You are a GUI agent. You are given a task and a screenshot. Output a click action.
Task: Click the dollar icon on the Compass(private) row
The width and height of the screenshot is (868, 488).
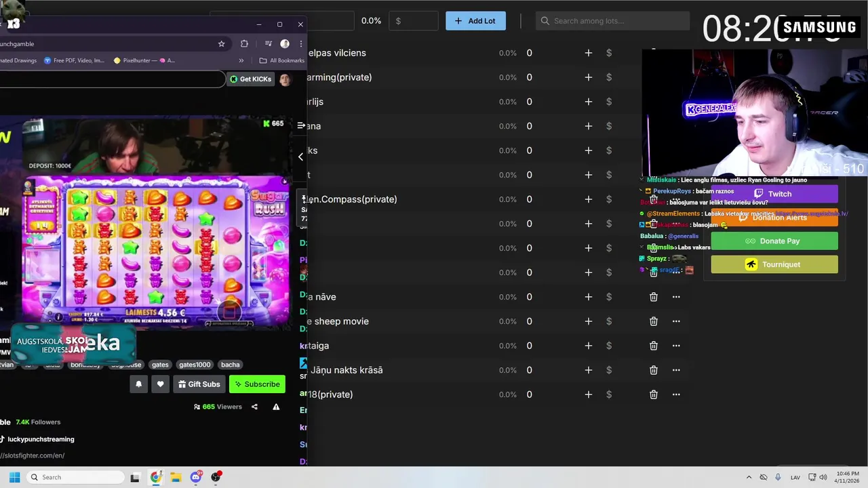(609, 199)
